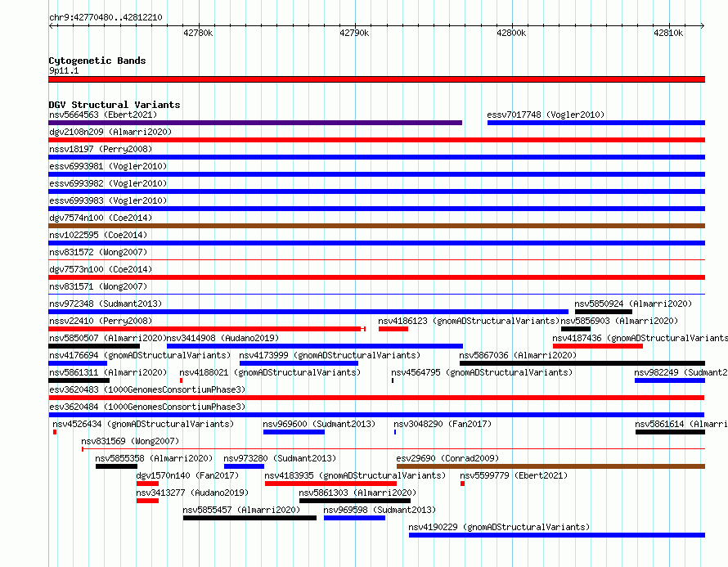728x567 pixels.
Task: Open nsv5856903 (Almarri2020) label
Action: tap(619, 321)
